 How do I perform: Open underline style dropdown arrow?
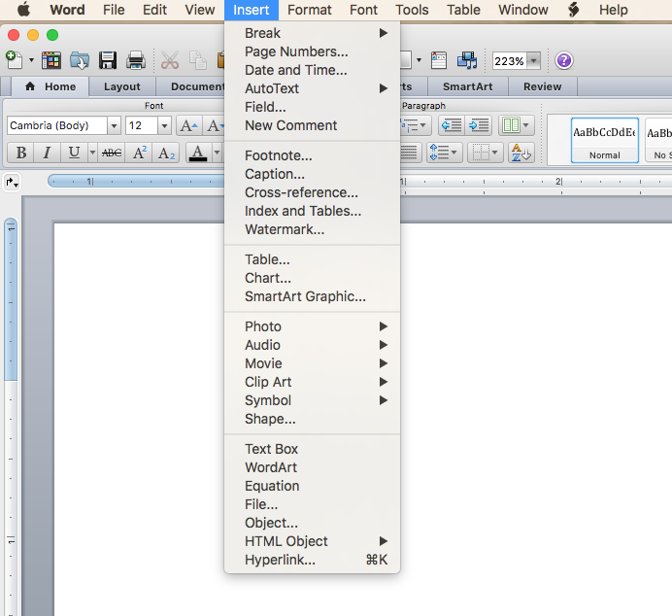(x=92, y=153)
